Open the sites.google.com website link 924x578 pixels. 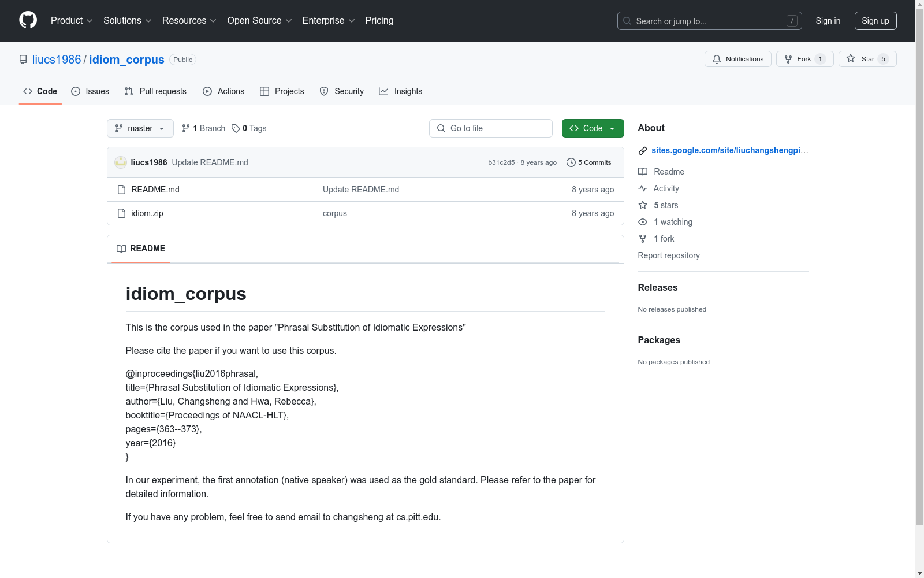730,150
